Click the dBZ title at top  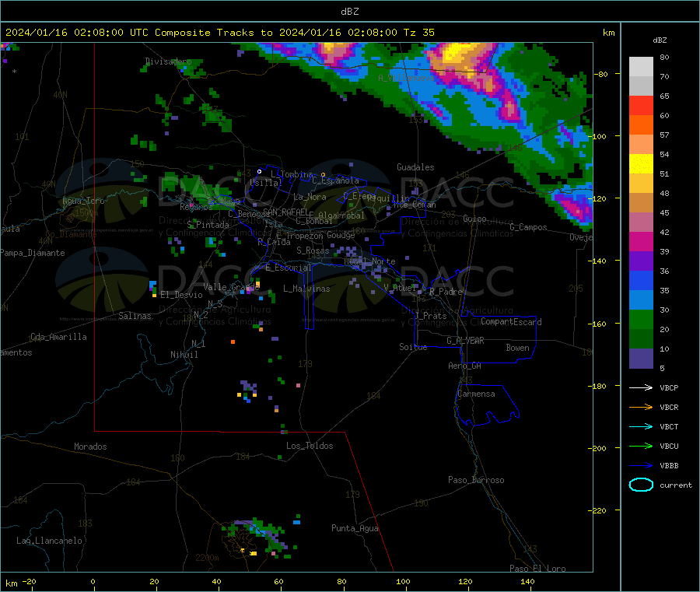tap(349, 12)
